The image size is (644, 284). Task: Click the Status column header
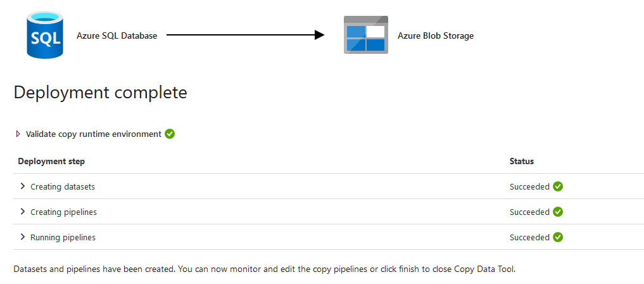[522, 162]
